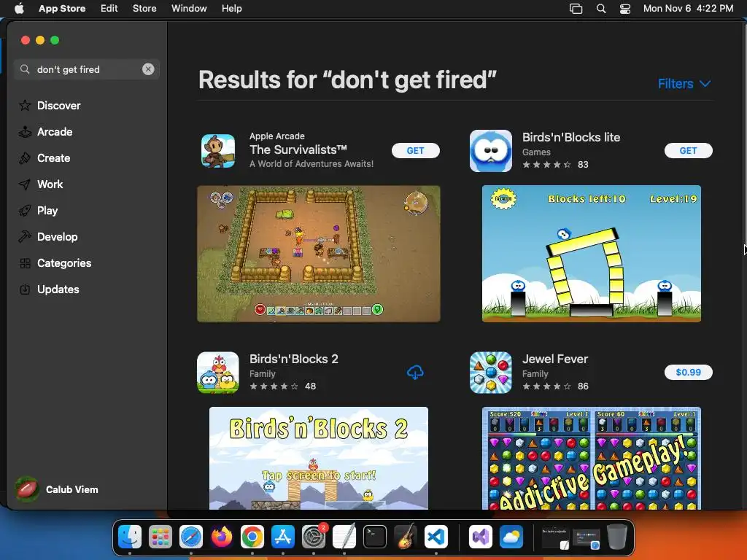Launch GarageBand from the Dock
This screenshot has height=560, width=747.
[406, 537]
